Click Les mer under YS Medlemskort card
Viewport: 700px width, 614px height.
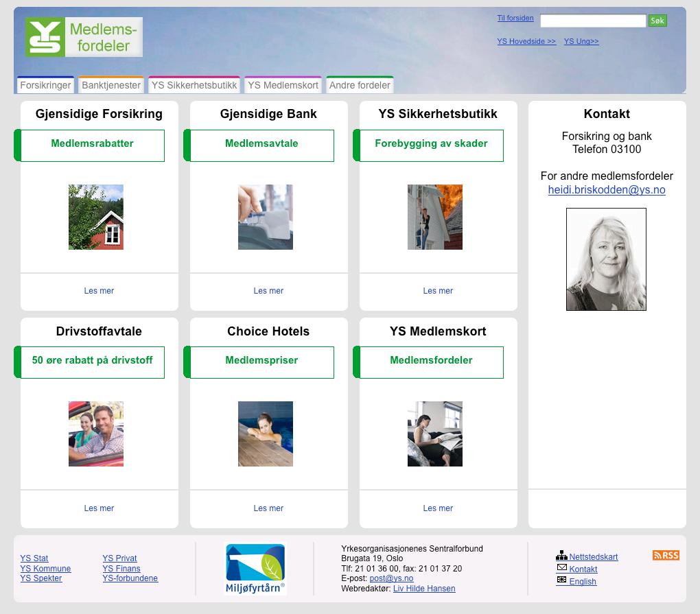pyautogui.click(x=438, y=508)
